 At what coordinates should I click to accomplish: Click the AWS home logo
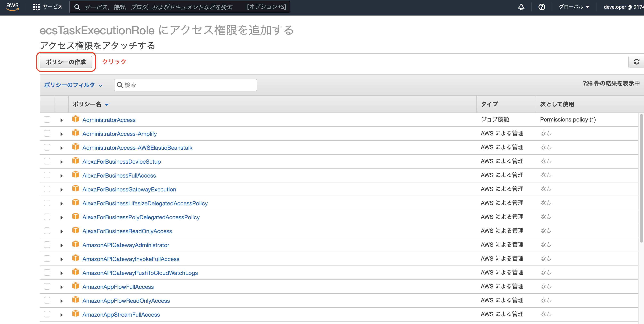point(12,7)
